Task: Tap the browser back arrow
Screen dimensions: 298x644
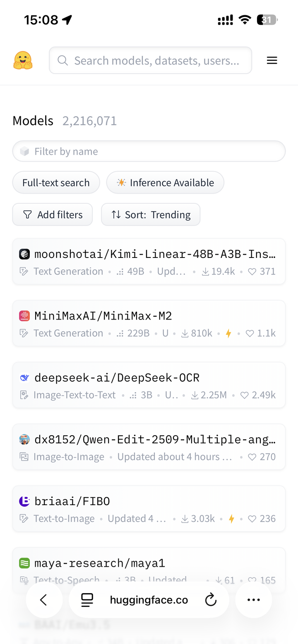Action: [44, 600]
